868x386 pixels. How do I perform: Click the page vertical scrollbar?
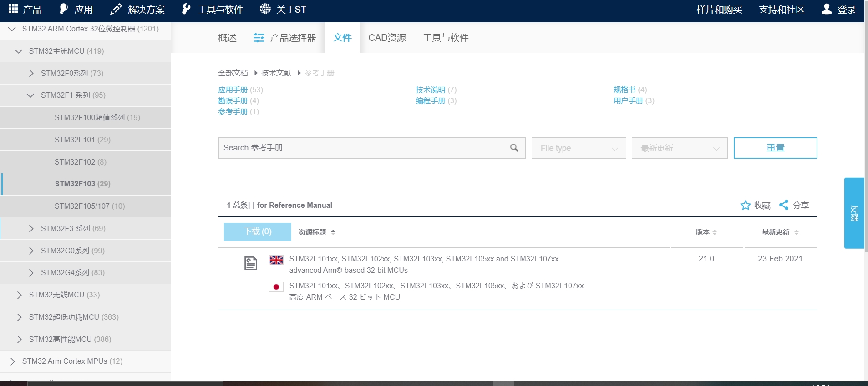click(866, 136)
